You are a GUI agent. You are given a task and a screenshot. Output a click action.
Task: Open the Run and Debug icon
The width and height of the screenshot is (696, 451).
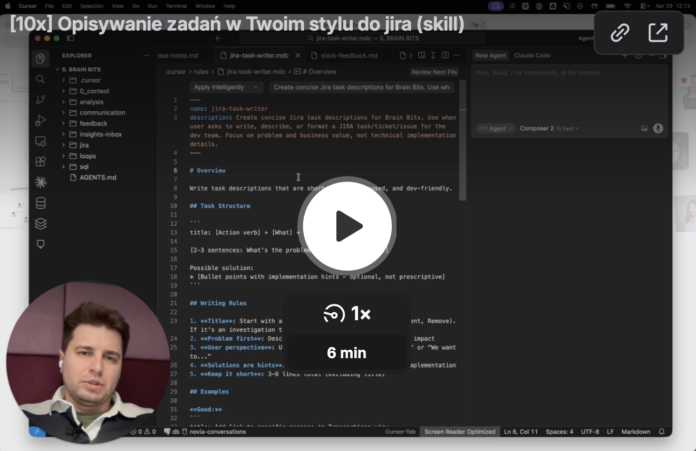40,120
